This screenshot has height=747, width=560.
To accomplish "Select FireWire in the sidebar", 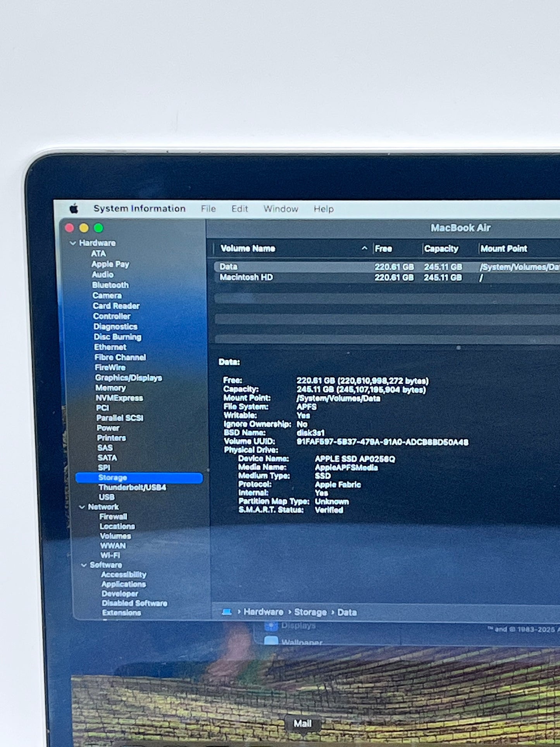I will [x=110, y=367].
